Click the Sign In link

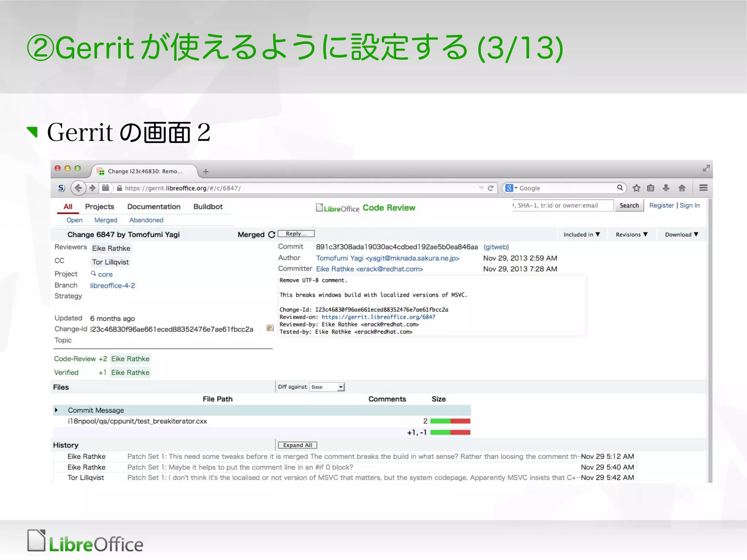[689, 205]
